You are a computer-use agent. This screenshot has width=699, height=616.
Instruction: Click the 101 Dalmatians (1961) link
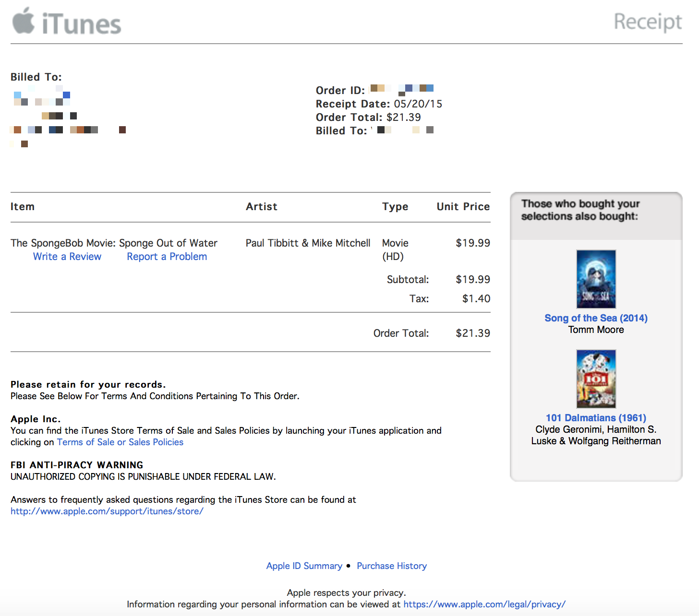[x=596, y=418]
